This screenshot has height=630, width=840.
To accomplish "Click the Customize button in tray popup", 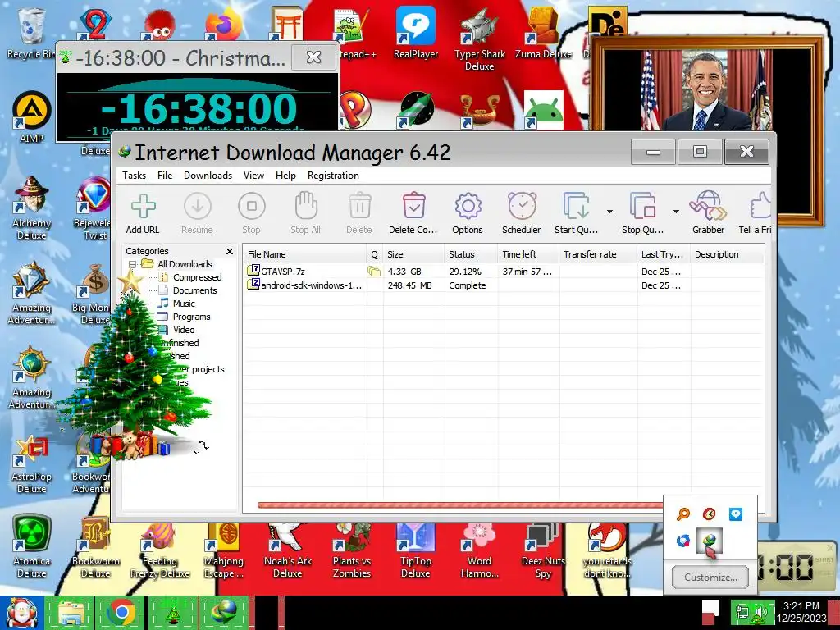I will tap(710, 577).
